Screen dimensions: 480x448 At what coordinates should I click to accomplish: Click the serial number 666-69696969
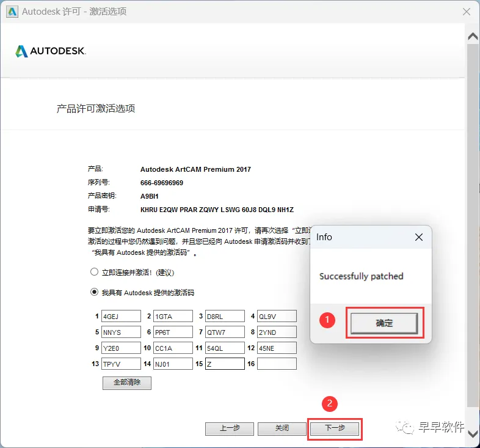pos(162,183)
